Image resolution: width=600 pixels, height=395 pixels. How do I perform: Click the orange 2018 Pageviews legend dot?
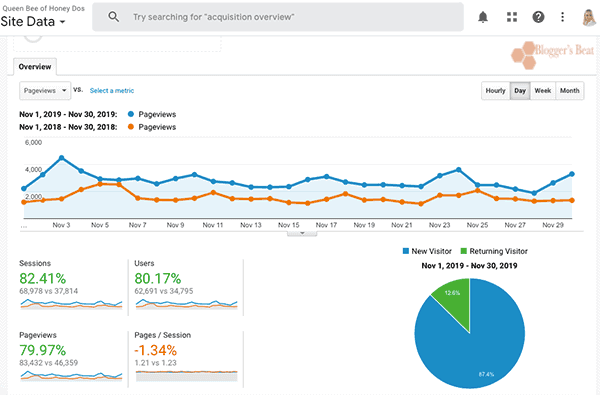[x=131, y=127]
